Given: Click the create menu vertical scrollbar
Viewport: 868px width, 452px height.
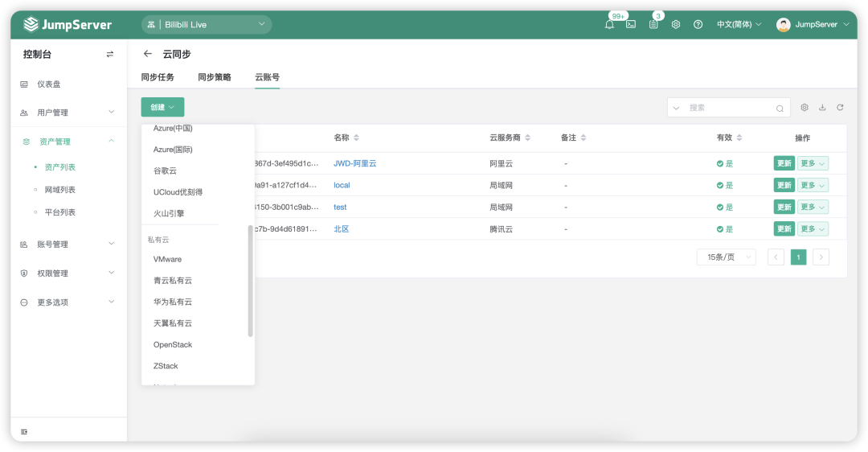Looking at the screenshot, I should 250,281.
